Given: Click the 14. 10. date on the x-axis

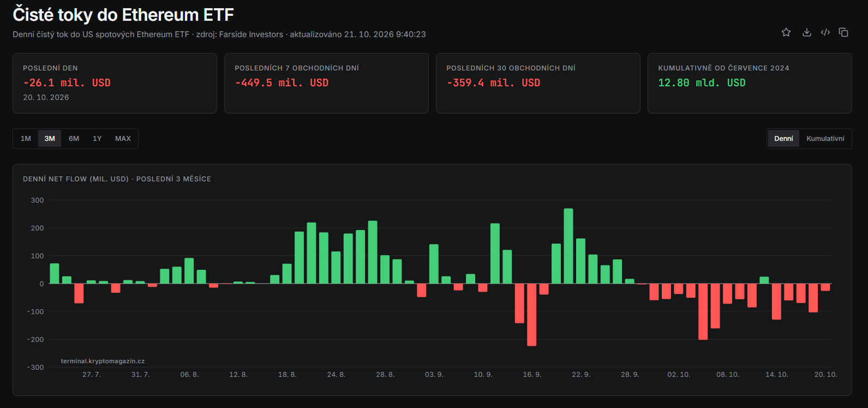Looking at the screenshot, I should 777,375.
